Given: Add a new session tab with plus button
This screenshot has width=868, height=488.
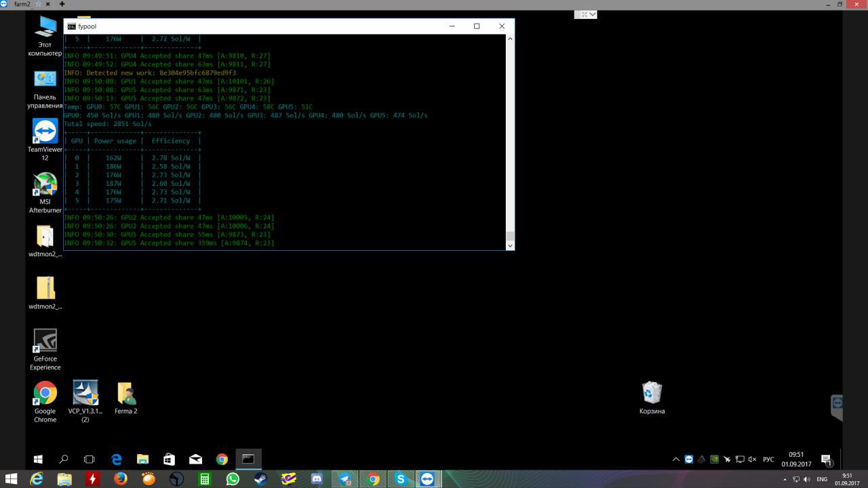Looking at the screenshot, I should 62,4.
